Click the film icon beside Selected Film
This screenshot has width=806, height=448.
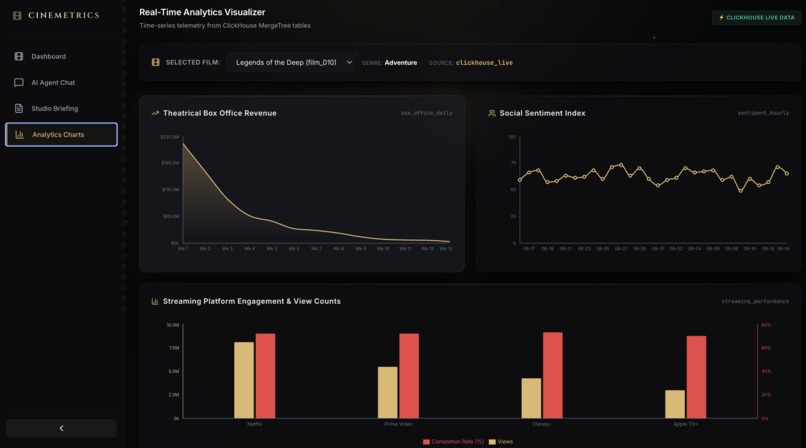tap(156, 62)
